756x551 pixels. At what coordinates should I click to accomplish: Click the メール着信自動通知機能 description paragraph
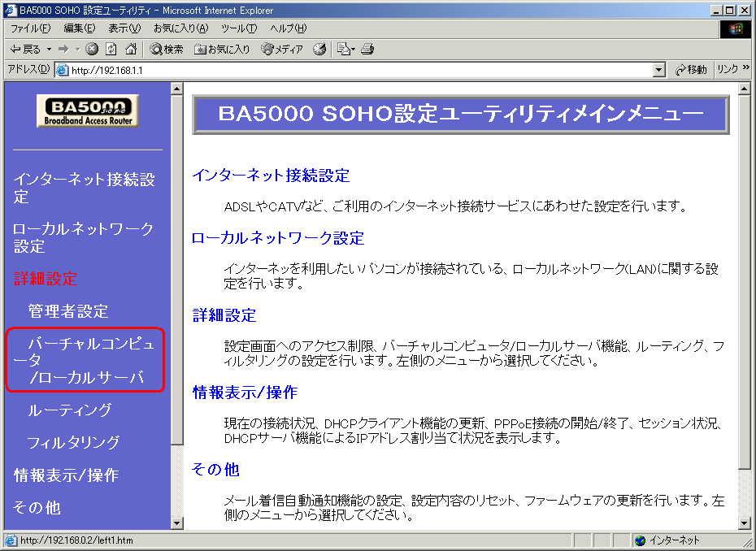pyautogui.click(x=474, y=508)
